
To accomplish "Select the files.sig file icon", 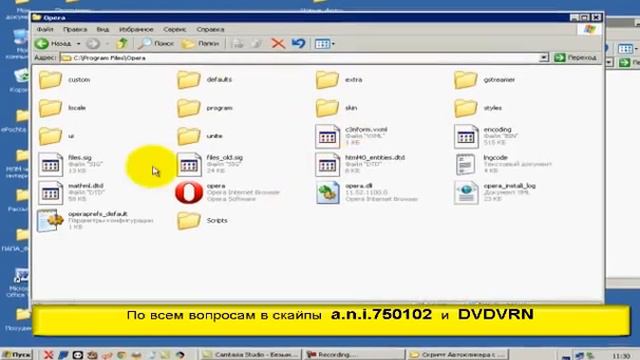I will [x=50, y=164].
